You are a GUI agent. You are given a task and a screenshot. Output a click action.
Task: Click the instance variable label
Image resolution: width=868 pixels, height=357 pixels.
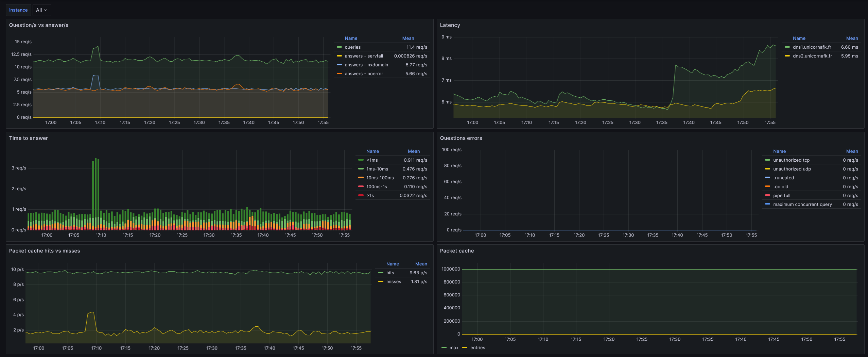click(18, 10)
